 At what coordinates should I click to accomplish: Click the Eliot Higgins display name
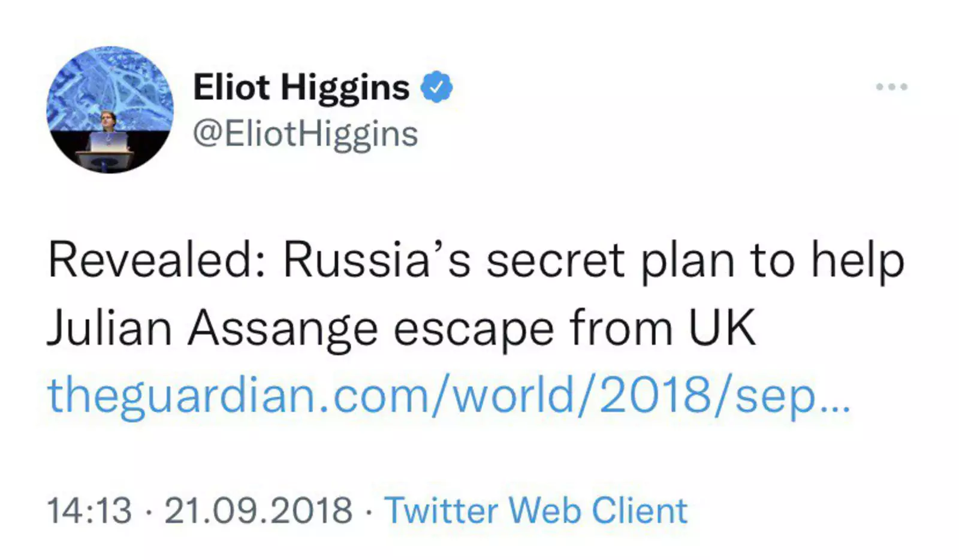[301, 87]
